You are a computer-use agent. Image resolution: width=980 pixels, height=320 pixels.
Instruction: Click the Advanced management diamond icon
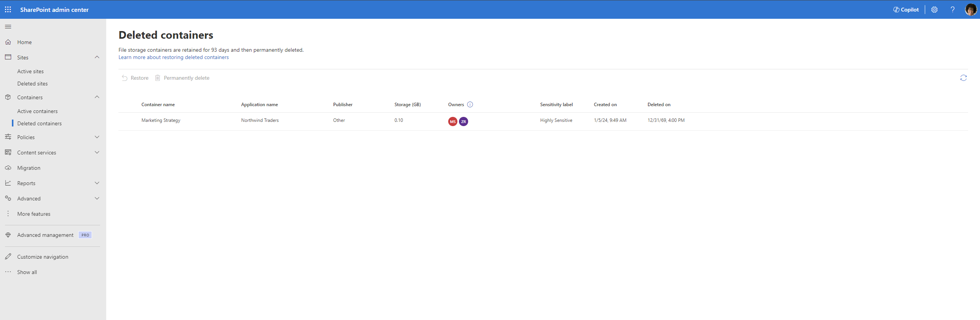[x=8, y=235]
